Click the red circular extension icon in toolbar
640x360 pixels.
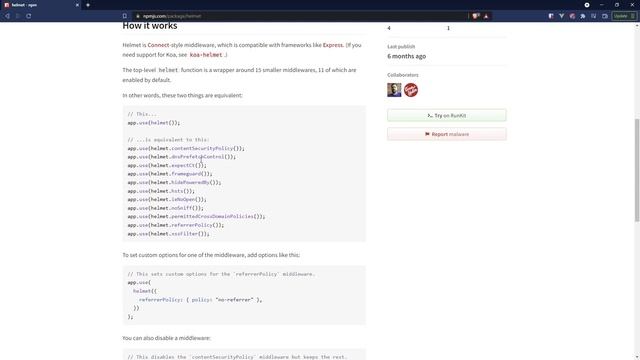(x=572, y=16)
